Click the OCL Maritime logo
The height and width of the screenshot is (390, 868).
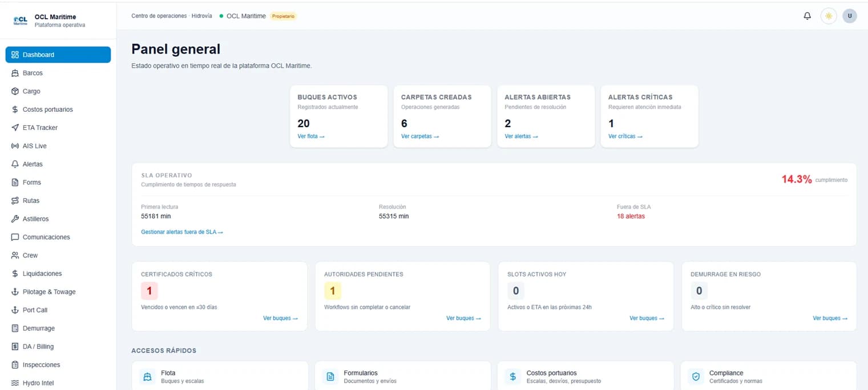point(20,21)
